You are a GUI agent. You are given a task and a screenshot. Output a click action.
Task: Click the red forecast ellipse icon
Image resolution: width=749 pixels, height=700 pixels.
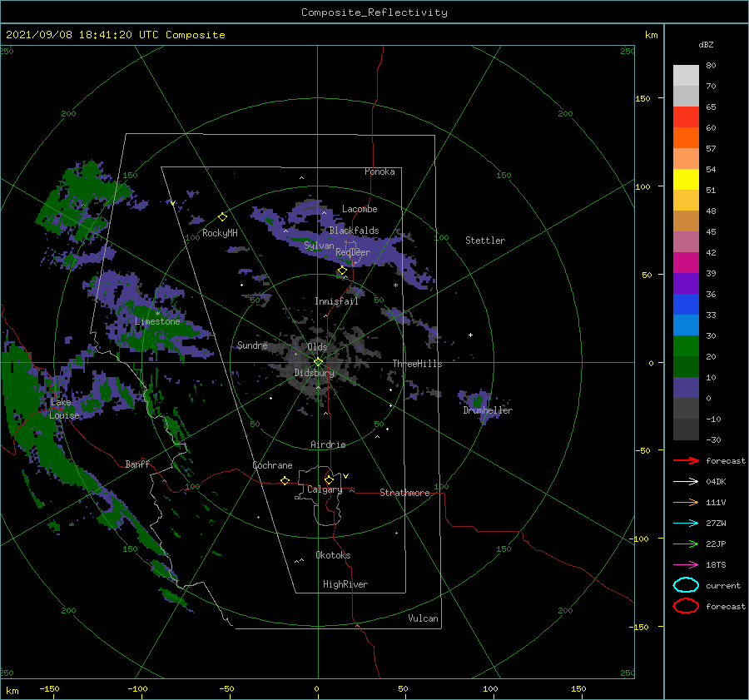click(x=686, y=606)
